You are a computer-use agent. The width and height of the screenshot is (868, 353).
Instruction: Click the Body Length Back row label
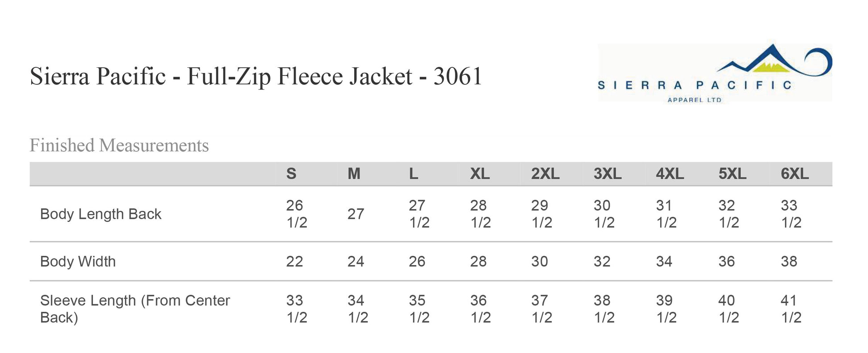(101, 214)
